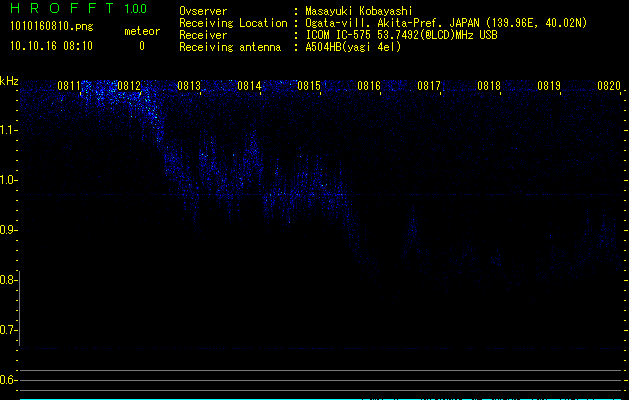This screenshot has width=629, height=400.
Task: Click the 0818 time marker
Action: [489, 85]
